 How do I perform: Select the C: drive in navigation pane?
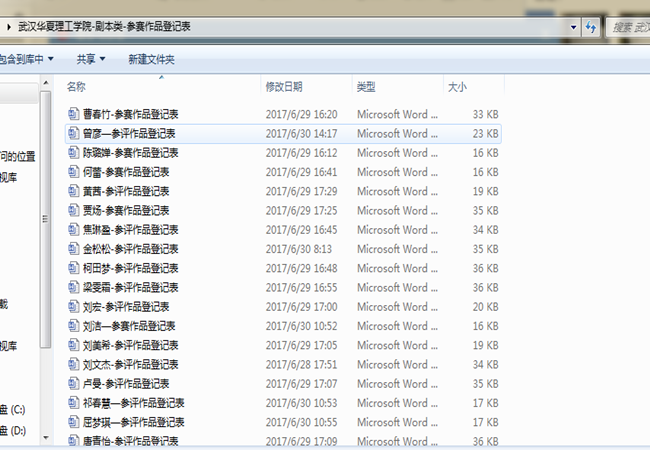point(12,409)
